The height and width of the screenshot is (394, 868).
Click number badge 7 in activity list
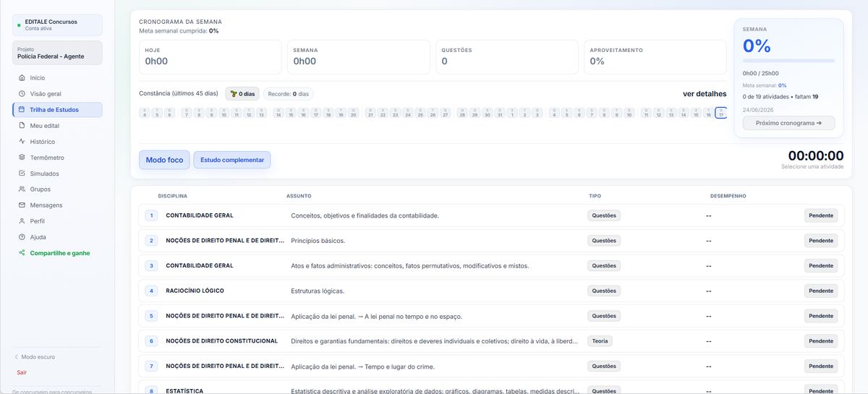[151, 366]
